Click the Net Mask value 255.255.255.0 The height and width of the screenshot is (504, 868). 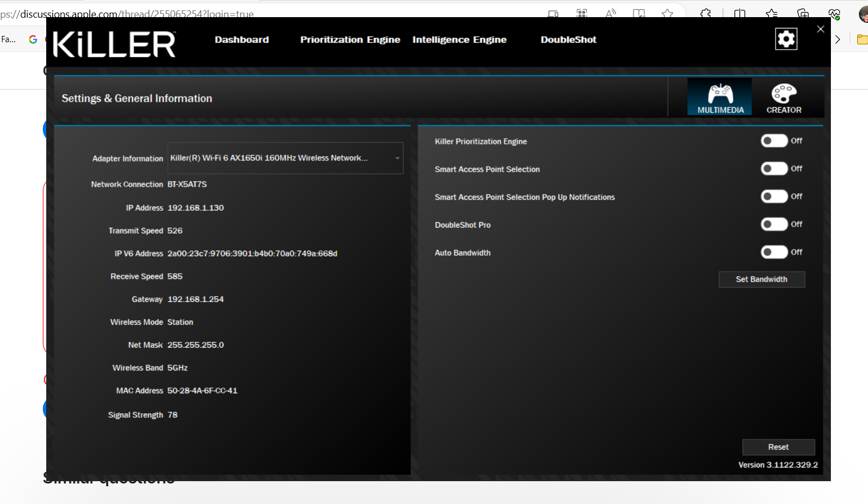click(196, 345)
